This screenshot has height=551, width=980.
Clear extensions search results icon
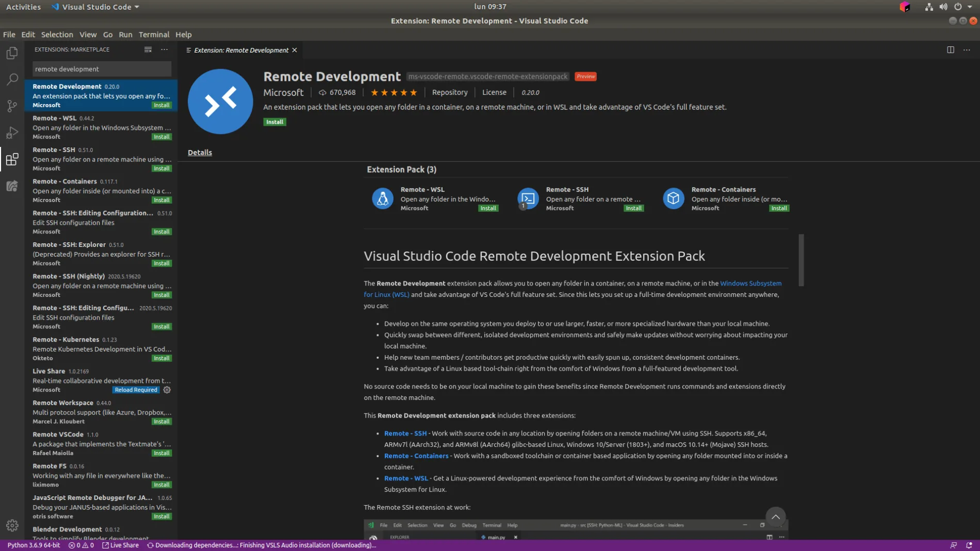point(148,49)
